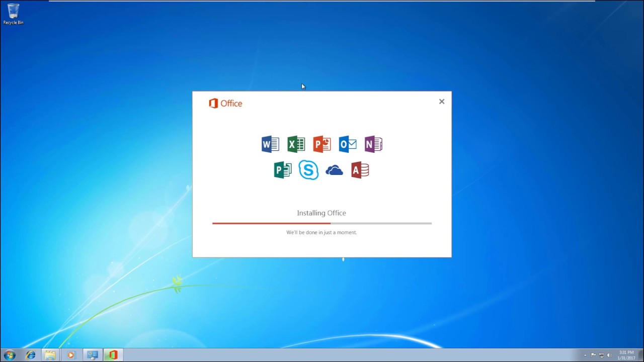Click the Office logo in the dialog header
644x362 pixels.
[225, 103]
